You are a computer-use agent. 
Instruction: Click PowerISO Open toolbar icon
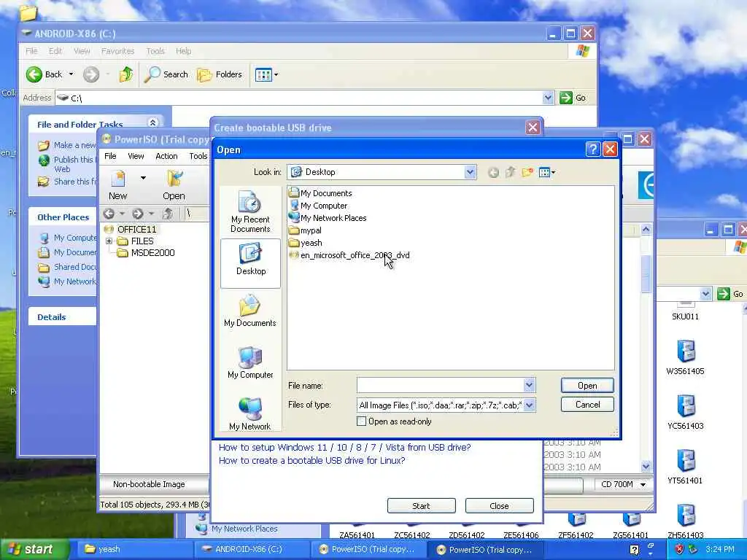coord(174,186)
